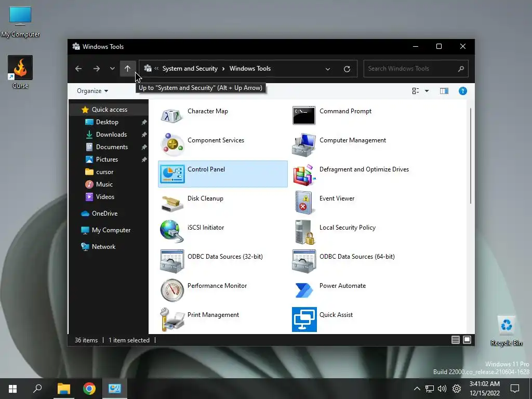
Task: Open the notification center icon
Action: pos(515,389)
